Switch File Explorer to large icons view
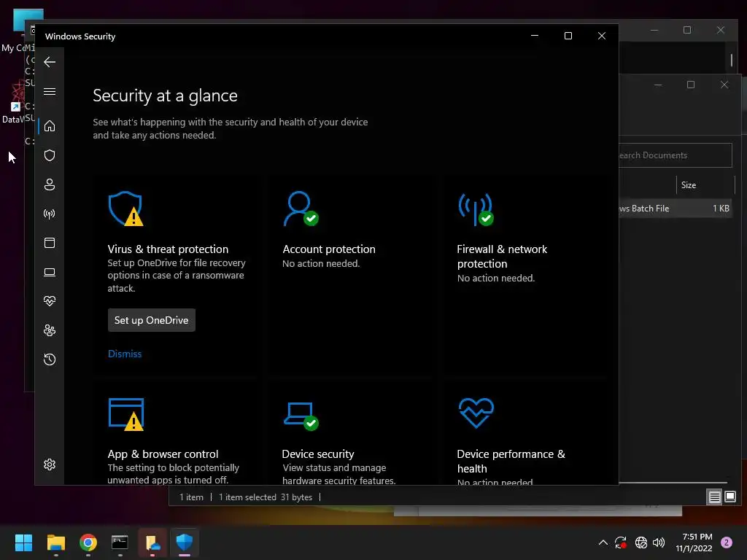 coord(729,497)
